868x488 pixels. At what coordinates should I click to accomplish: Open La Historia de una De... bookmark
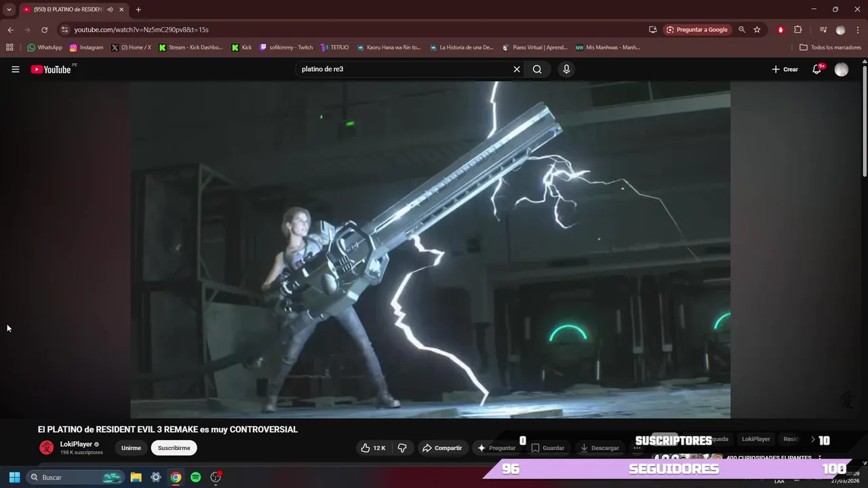click(461, 47)
